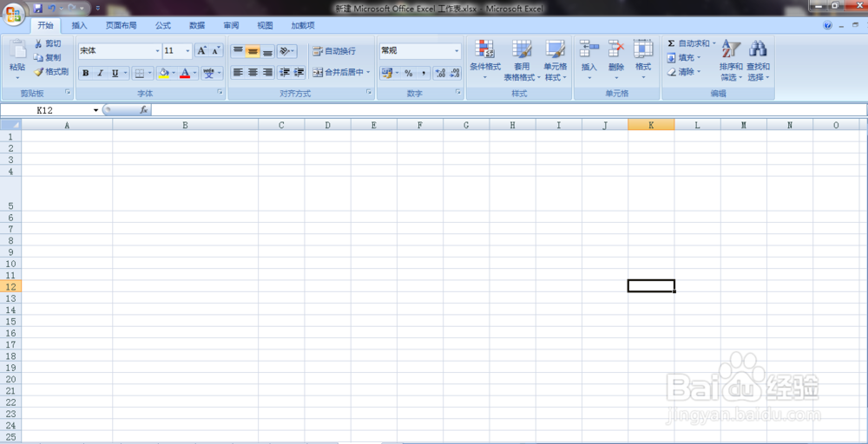
Task: Open the 加载项 add-ins tab
Action: [303, 25]
